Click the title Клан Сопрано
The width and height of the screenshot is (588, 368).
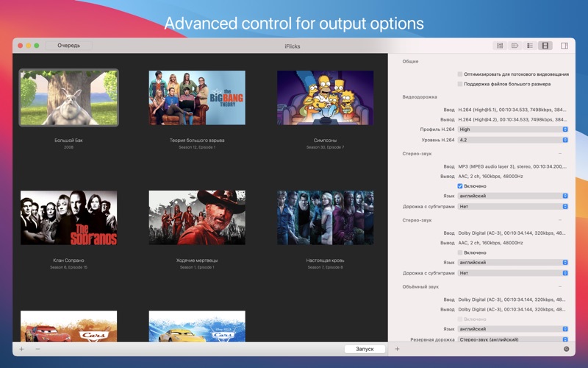(x=68, y=260)
